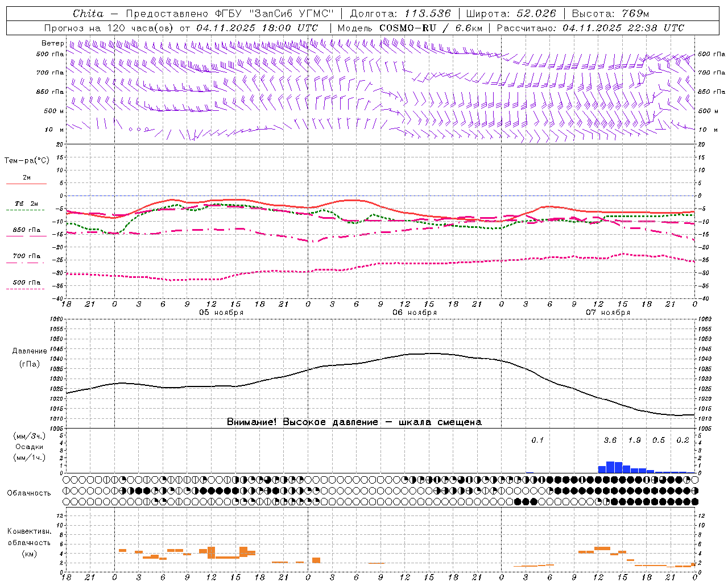Click the '500 гПа' dotted temperature legend entry
This screenshot has width=728, height=582.
pos(27,282)
